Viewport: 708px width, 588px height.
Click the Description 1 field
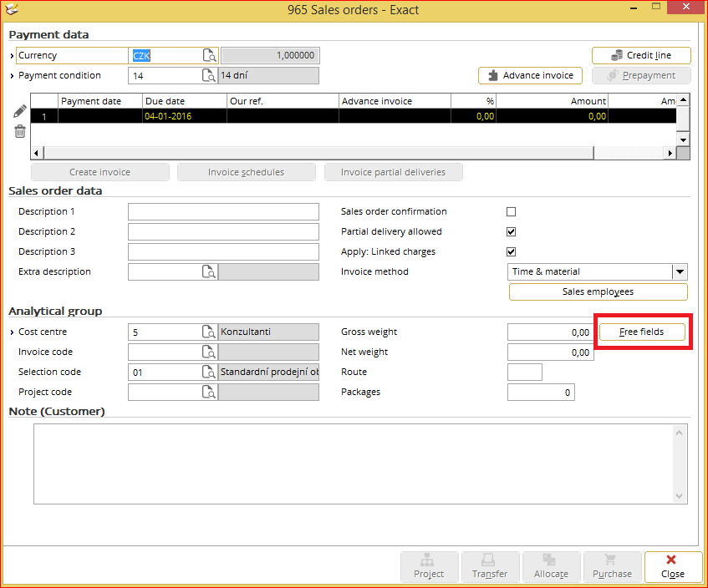223,211
